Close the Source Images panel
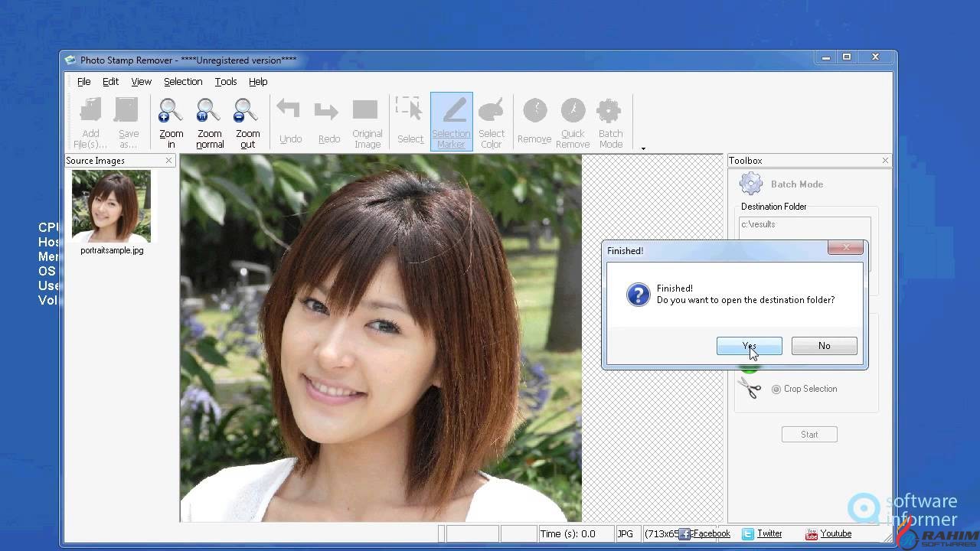This screenshot has width=980, height=551. tap(169, 160)
